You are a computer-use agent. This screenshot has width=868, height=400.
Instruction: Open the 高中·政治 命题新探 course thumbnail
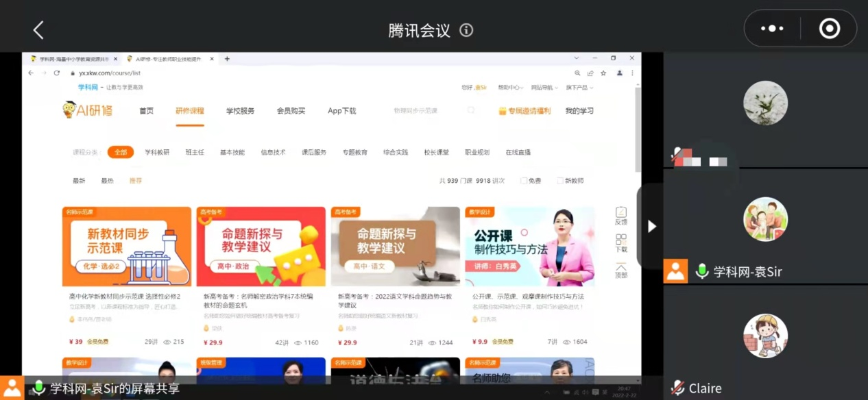tap(261, 247)
